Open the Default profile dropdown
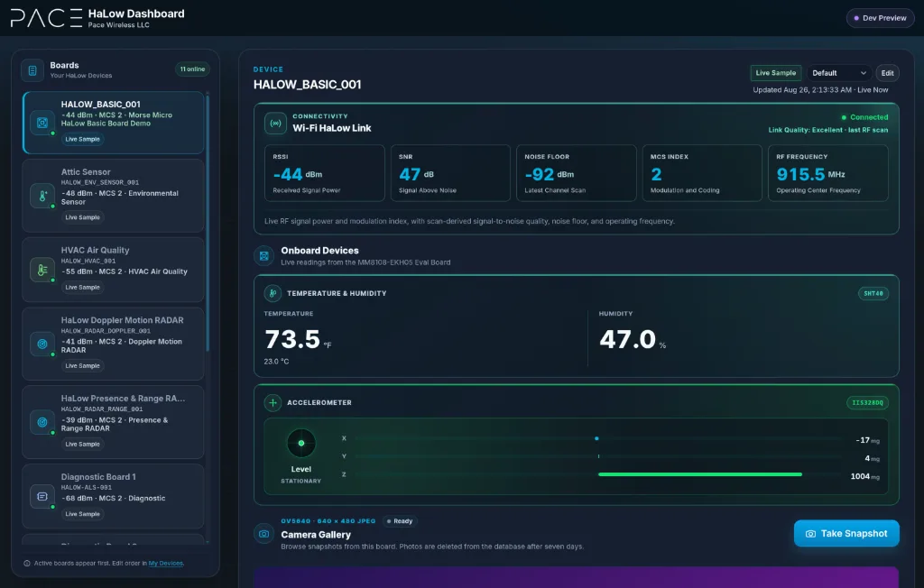Screen dimensions: 924x588 (x=838, y=73)
